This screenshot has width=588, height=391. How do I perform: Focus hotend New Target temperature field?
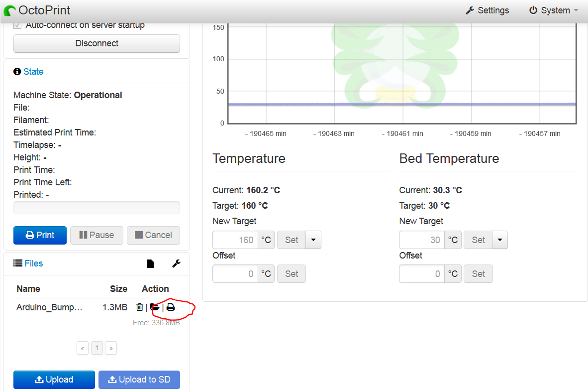point(235,240)
